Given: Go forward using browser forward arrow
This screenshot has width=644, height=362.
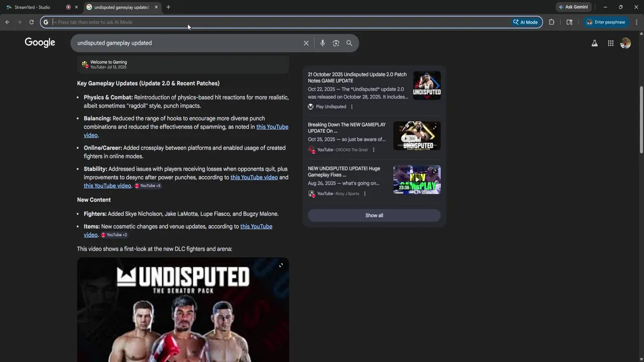Looking at the screenshot, I should 19,22.
